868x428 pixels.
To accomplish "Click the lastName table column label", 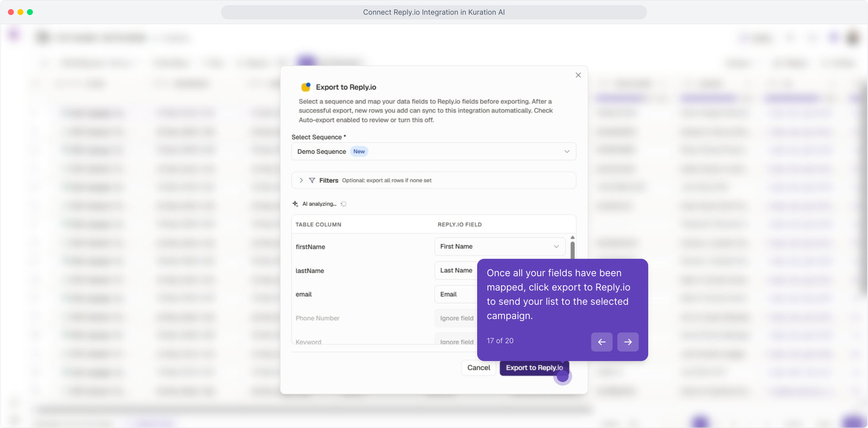I will pyautogui.click(x=310, y=271).
